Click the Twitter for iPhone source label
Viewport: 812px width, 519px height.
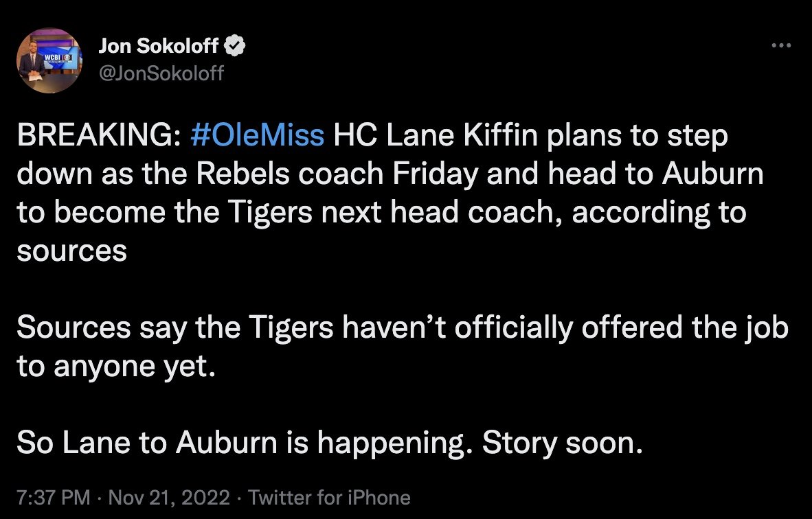point(329,497)
